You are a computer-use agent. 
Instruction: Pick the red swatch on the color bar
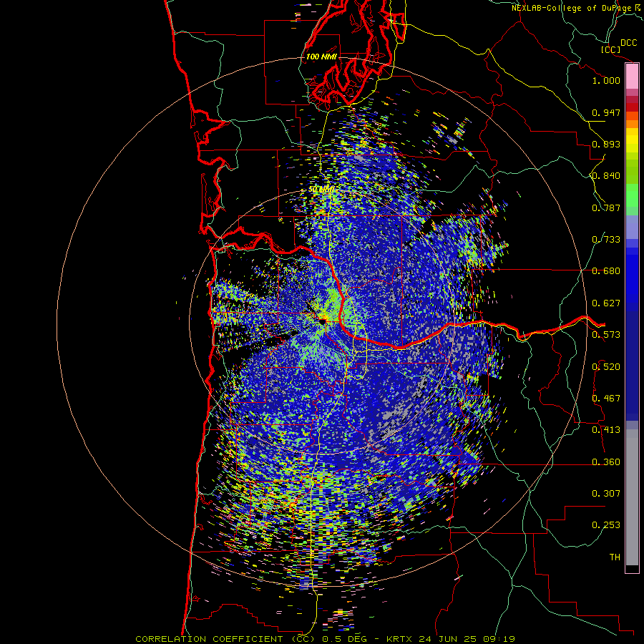pos(632,107)
